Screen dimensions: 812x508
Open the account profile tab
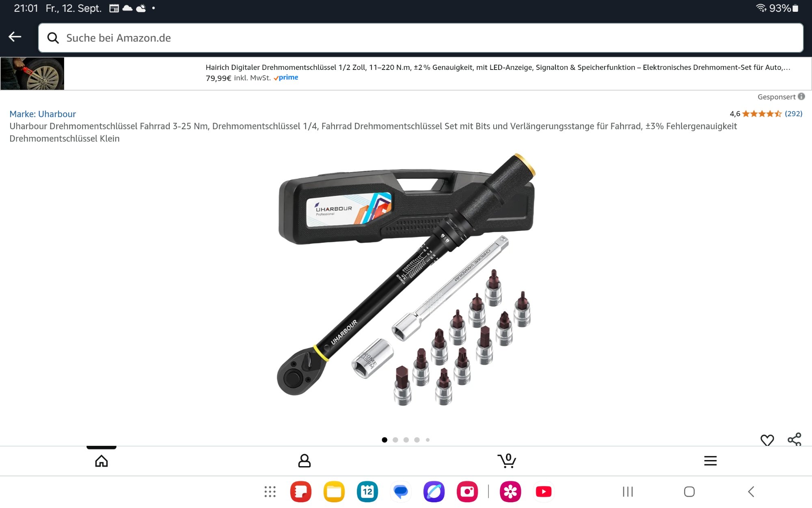point(304,461)
